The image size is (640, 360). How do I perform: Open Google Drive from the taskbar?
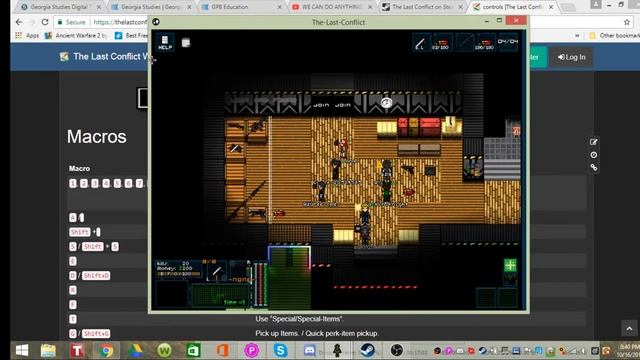click(x=135, y=350)
